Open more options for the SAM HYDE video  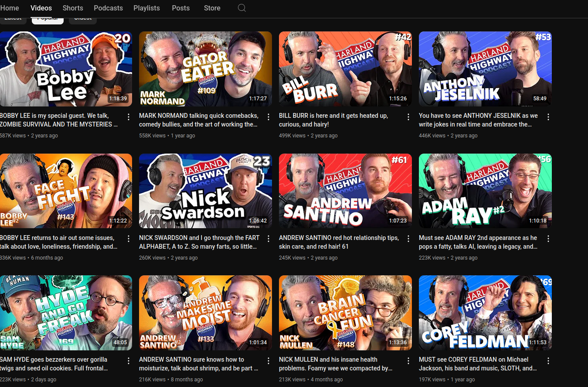tap(129, 361)
